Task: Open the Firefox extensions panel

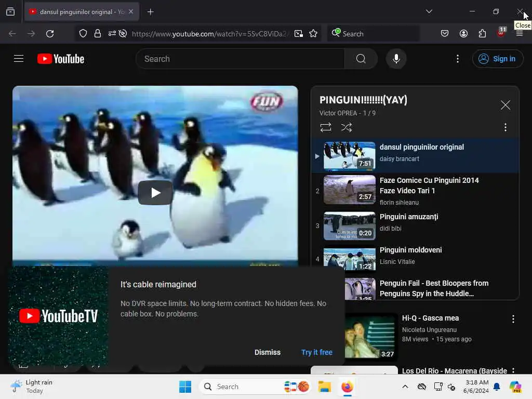Action: tap(482, 34)
